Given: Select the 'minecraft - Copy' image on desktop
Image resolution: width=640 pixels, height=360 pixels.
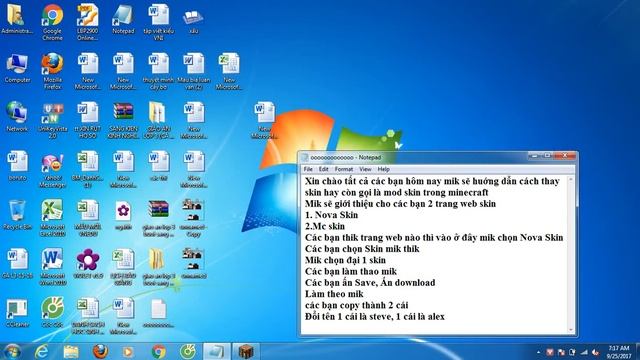Looking at the screenshot, I should pyautogui.click(x=193, y=218).
